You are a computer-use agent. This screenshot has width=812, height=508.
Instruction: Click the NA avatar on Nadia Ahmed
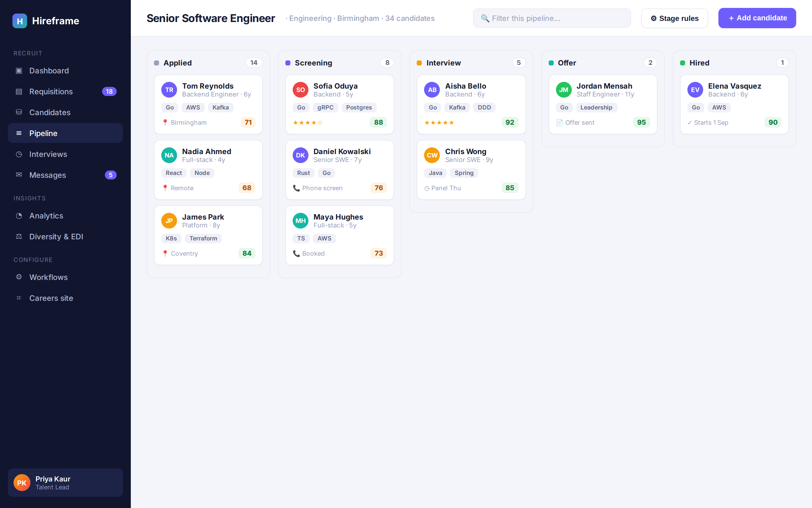[x=169, y=155]
